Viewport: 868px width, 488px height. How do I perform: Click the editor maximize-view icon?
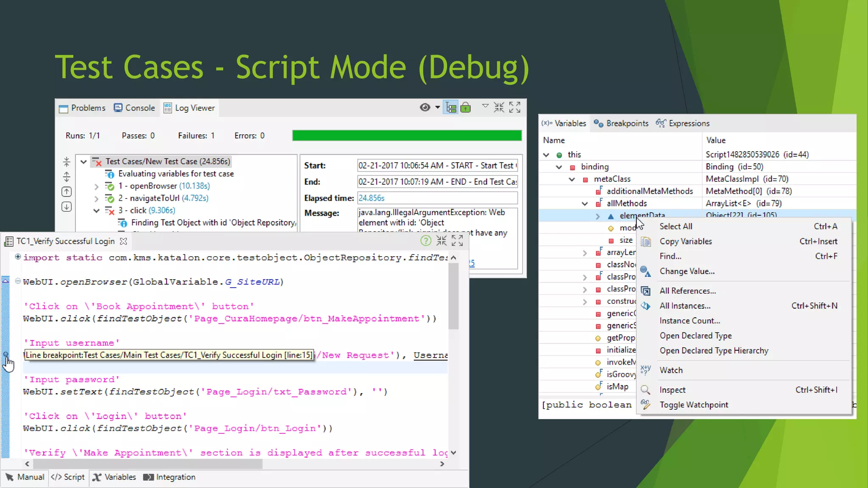coord(457,241)
